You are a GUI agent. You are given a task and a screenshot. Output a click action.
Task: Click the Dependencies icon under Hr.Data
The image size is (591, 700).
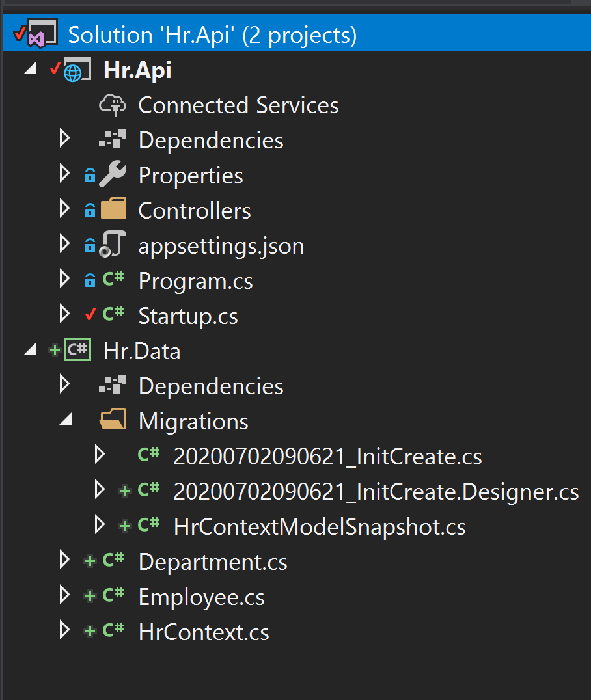point(114,385)
